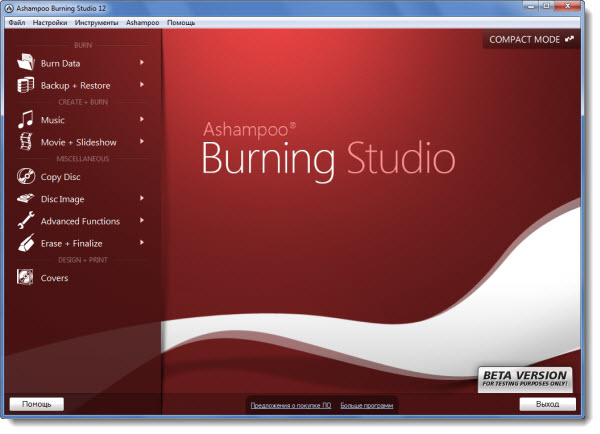Expand the Music submenu arrow
600x434 pixels.
142,119
